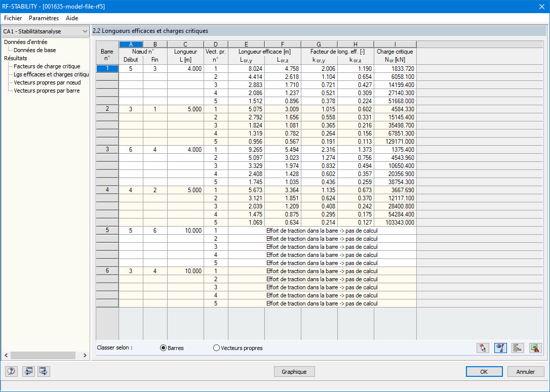Click the kcr,z value 0.602

pyautogui.click(x=356, y=109)
